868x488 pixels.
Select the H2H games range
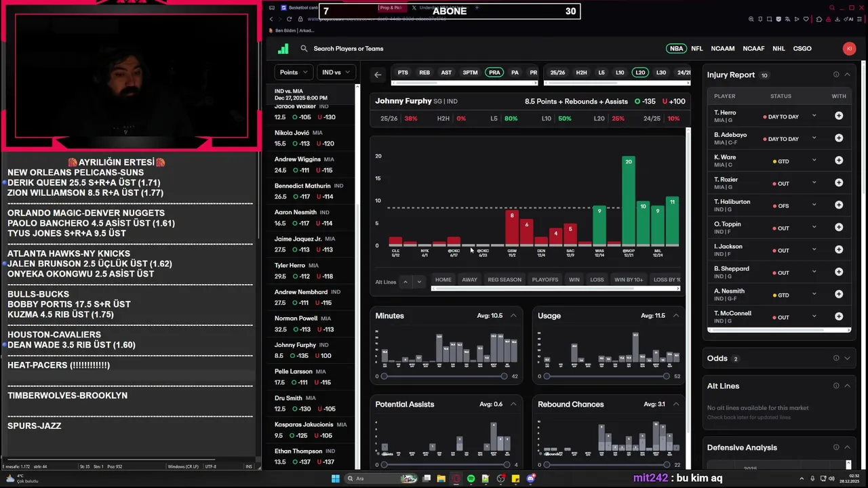coord(581,73)
